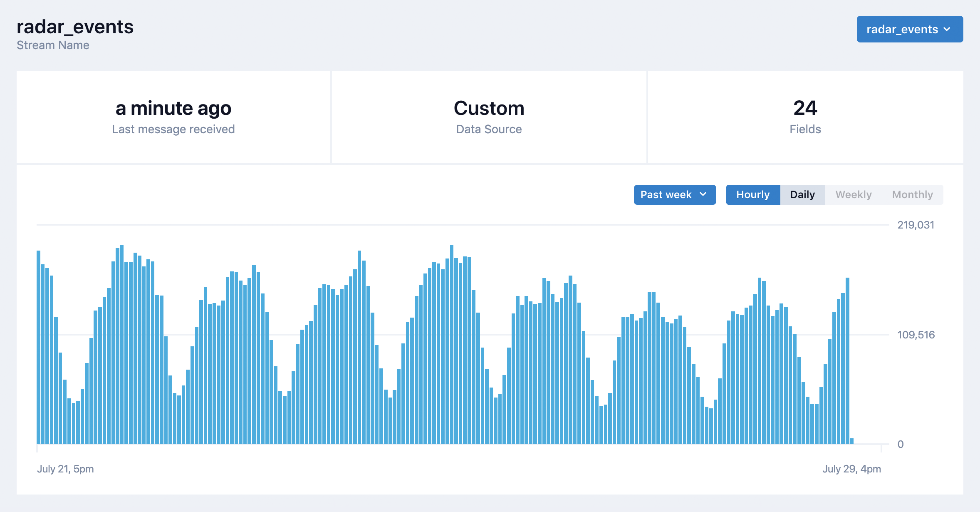Click the tiny last bar of chart
The width and height of the screenshot is (980, 512).
click(x=852, y=441)
